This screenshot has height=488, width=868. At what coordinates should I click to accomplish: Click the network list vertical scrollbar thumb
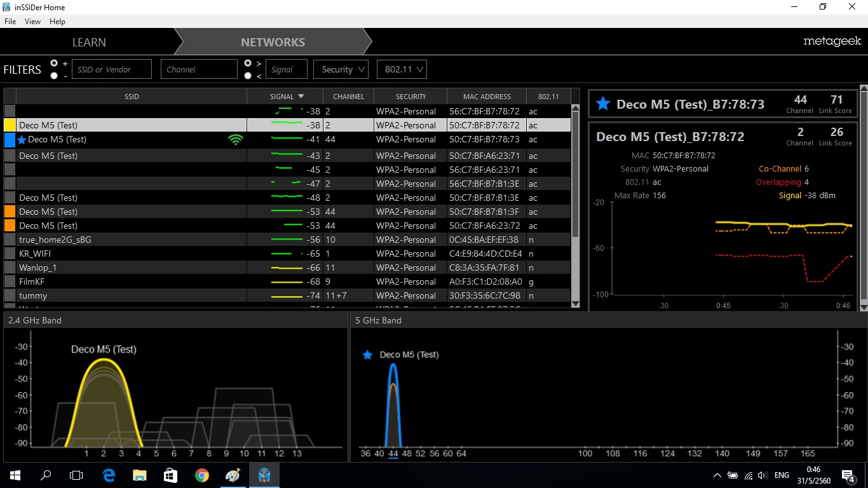coord(576,174)
